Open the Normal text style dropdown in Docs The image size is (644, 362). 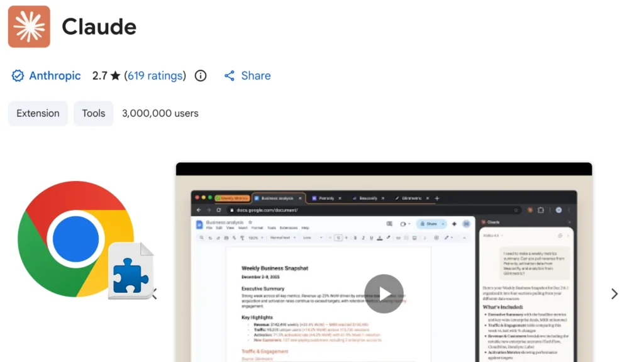point(282,238)
